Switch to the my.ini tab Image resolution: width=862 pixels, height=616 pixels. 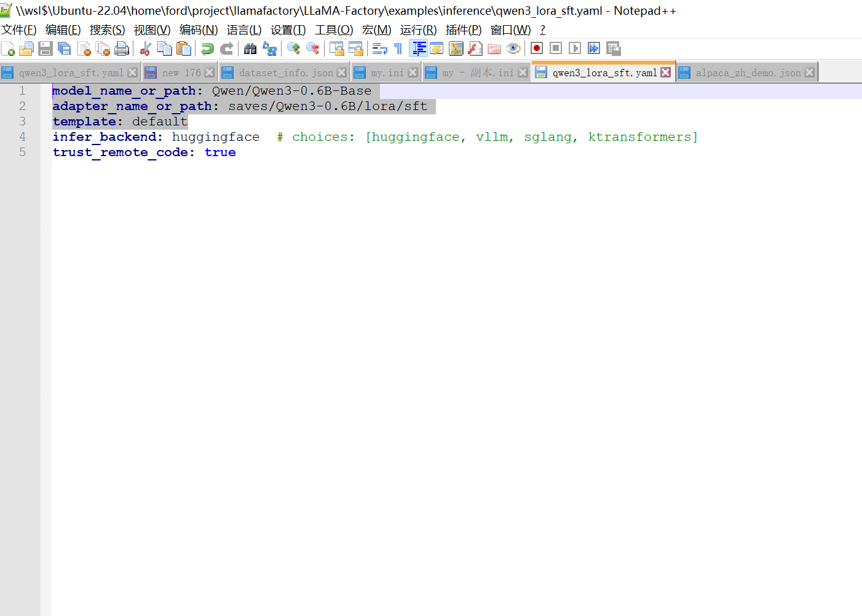pos(387,73)
